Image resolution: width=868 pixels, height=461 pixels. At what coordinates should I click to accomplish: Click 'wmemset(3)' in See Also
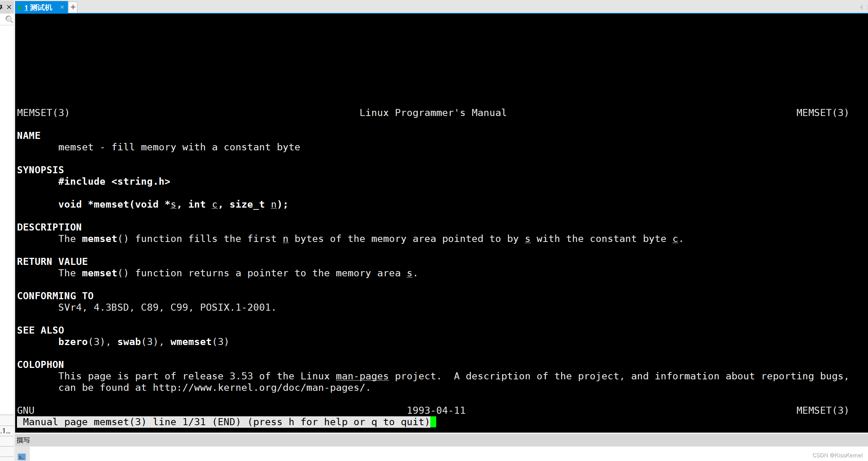(200, 342)
